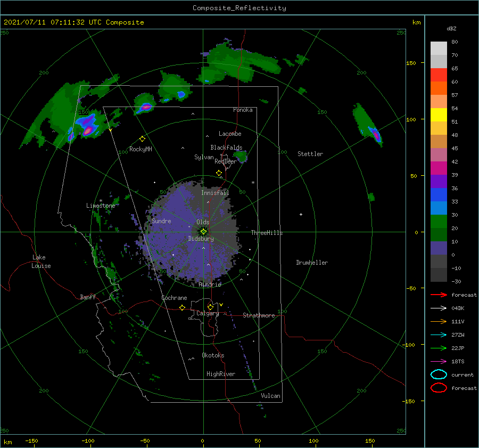Click the Sylvan label
Screen dimensions: 479x448
pyautogui.click(x=204, y=157)
